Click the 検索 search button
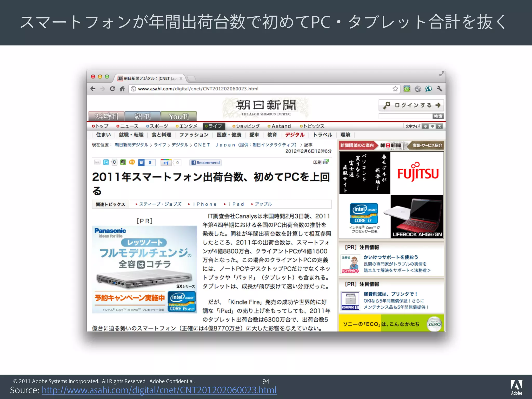This screenshot has height=399, width=532. click(x=438, y=116)
